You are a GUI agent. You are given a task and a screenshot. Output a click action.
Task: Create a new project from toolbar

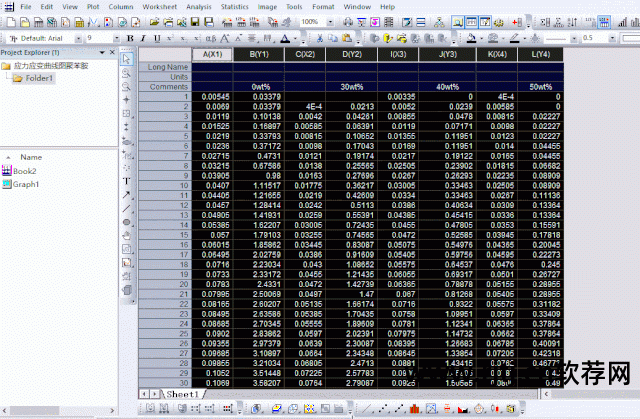pyautogui.click(x=11, y=22)
